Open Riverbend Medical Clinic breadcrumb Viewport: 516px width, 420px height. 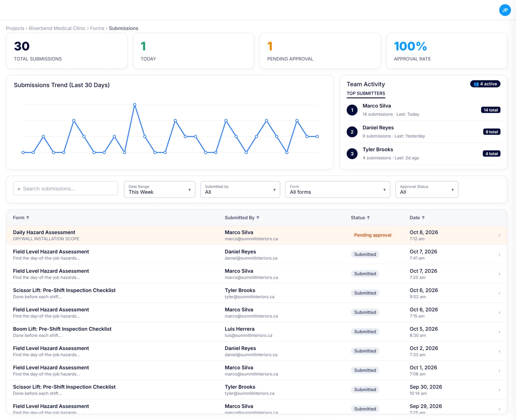(x=57, y=28)
